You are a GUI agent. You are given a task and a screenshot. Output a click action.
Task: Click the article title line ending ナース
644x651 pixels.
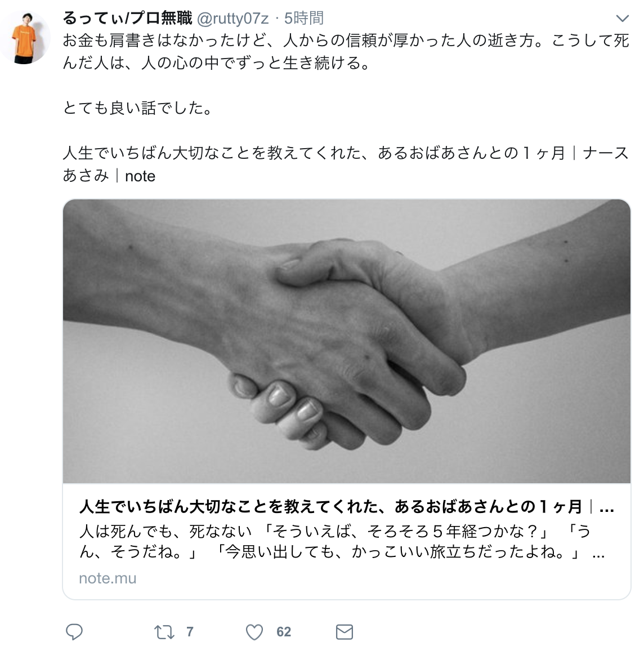346,153
